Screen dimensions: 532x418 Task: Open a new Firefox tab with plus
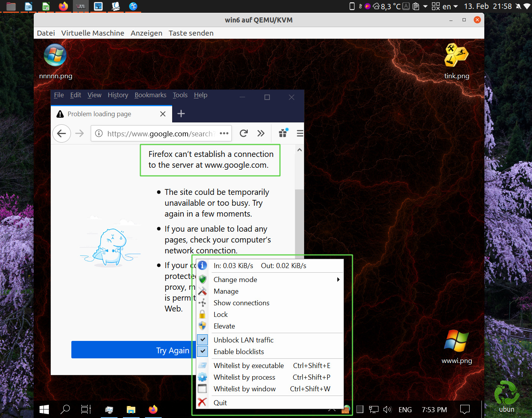coord(181,114)
